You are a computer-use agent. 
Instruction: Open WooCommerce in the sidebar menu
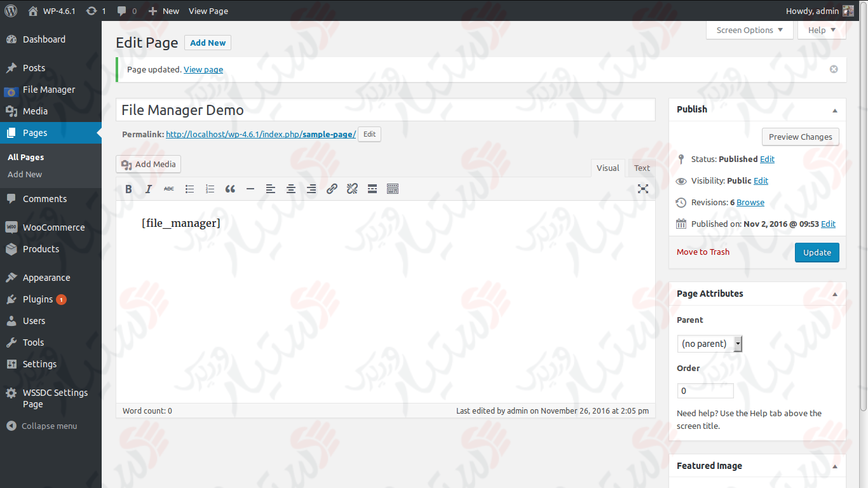53,227
